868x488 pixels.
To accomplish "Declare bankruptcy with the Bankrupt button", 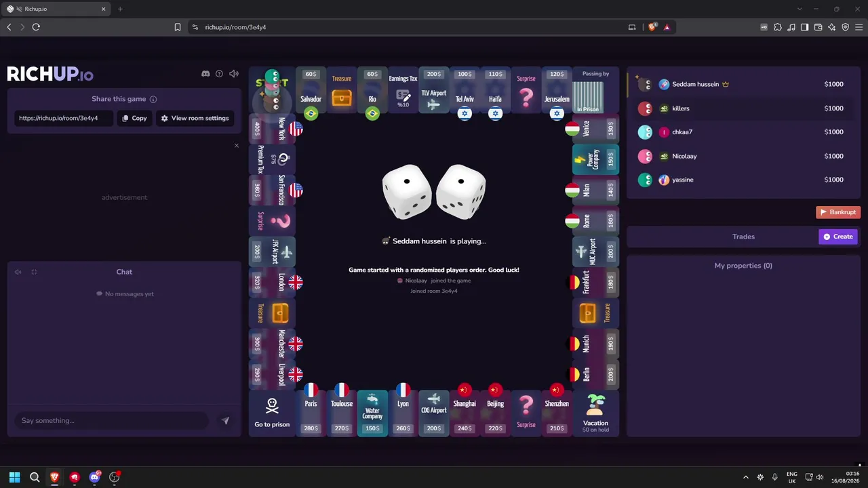I will (838, 212).
